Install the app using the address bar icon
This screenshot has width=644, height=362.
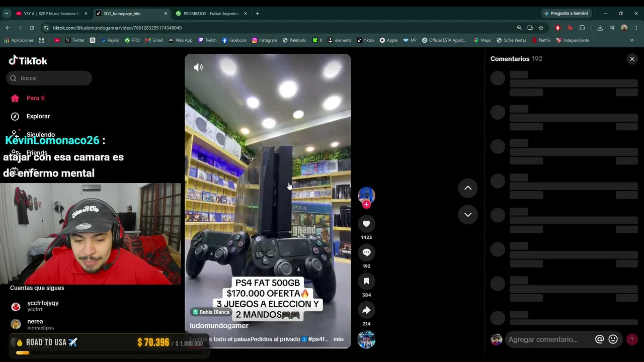tap(530, 28)
